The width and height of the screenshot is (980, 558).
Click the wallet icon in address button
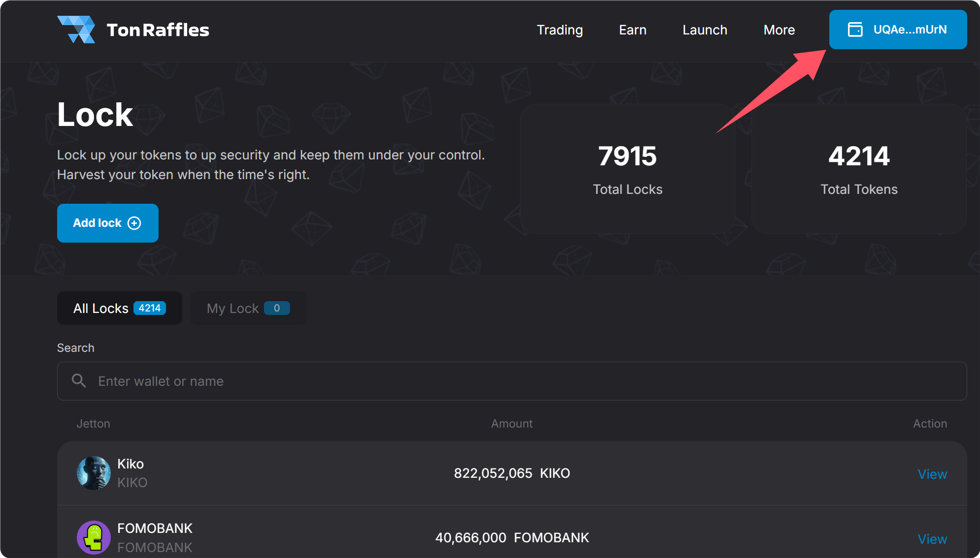point(855,30)
